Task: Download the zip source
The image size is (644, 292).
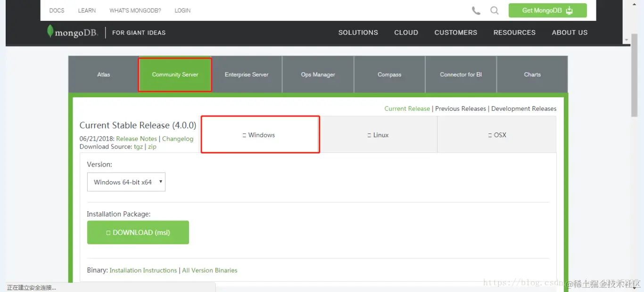Action: pos(152,147)
